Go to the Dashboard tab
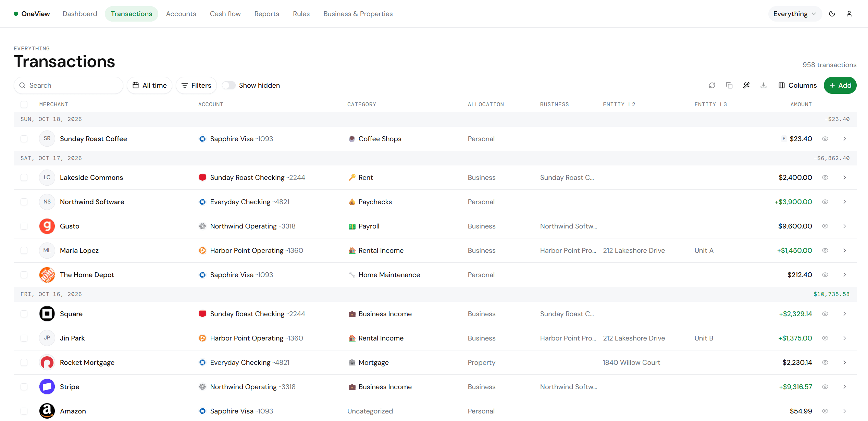The image size is (868, 421). pos(80,14)
